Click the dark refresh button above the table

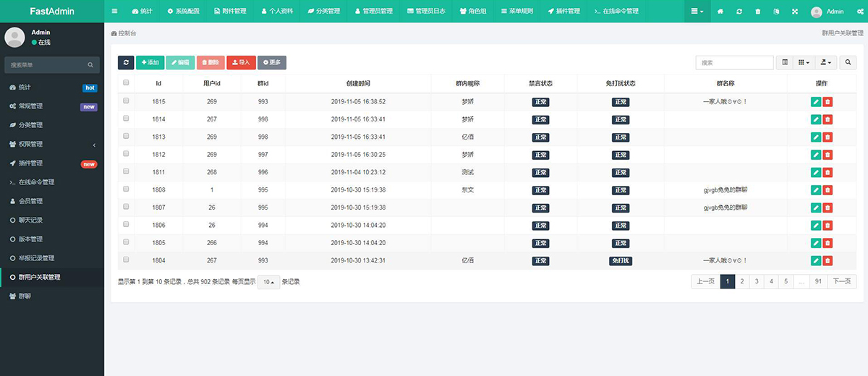[x=126, y=63]
